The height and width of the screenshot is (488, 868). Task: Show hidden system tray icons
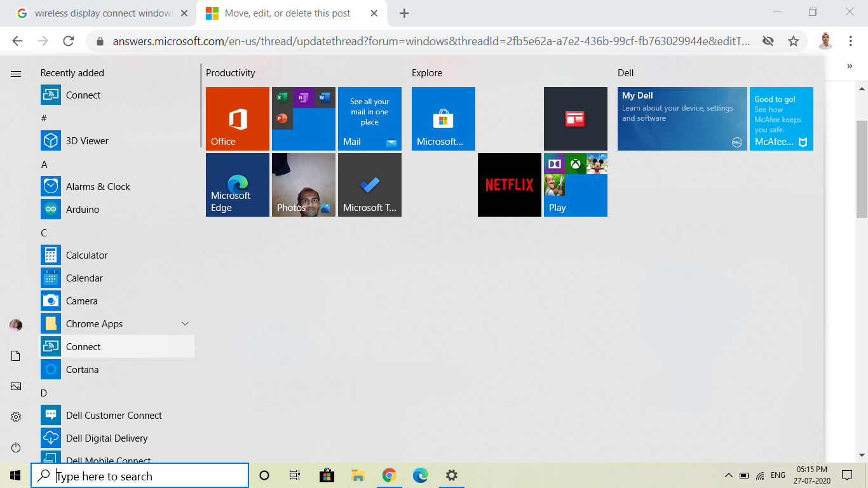point(728,475)
